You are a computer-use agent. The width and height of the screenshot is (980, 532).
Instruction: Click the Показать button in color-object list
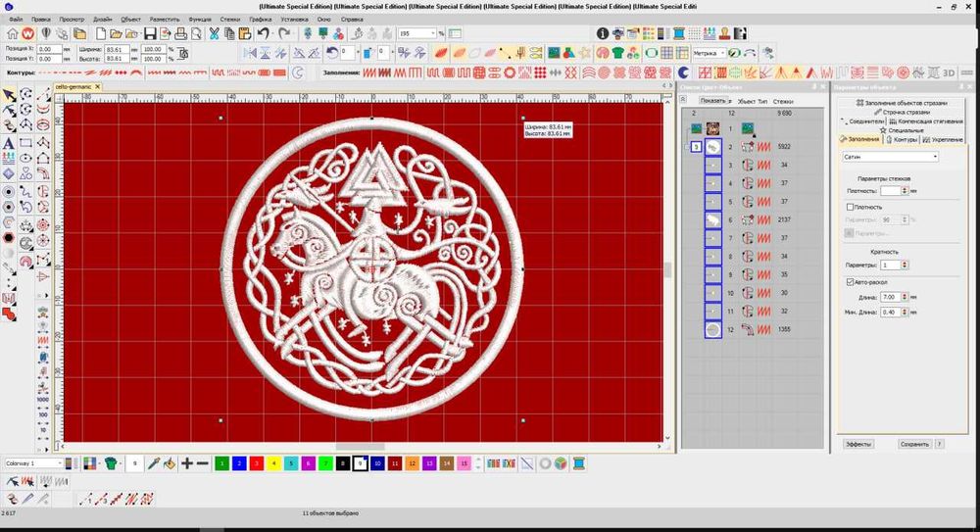(712, 101)
